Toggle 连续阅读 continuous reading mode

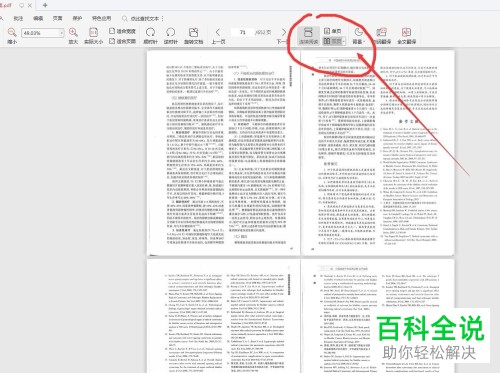pyautogui.click(x=308, y=36)
